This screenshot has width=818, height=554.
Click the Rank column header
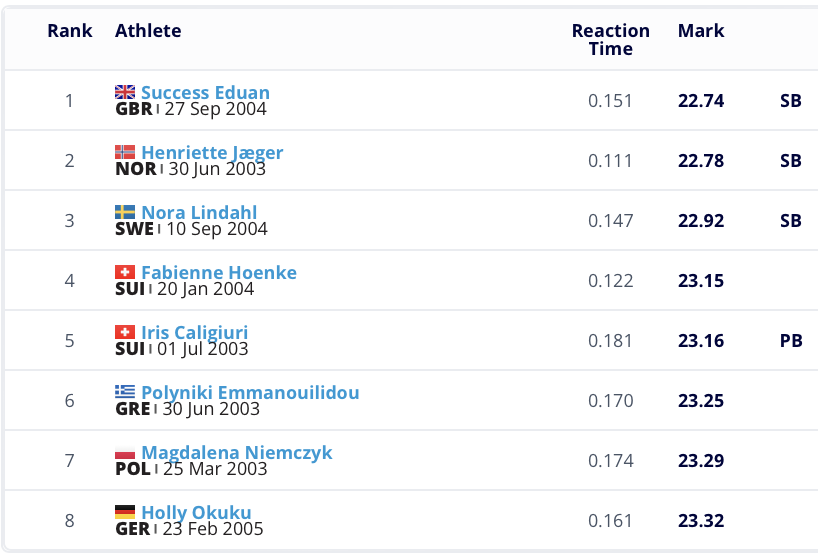70,31
